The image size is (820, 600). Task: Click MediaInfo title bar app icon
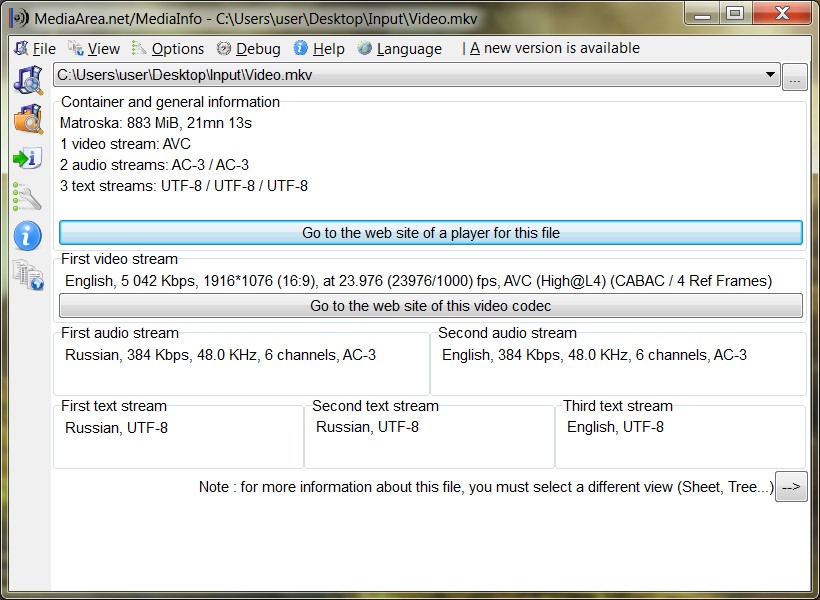(x=19, y=18)
